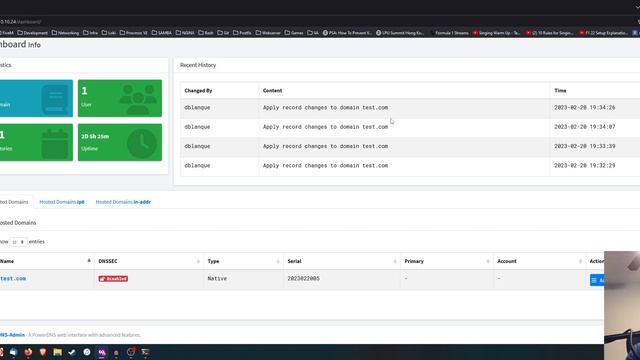Click the red DNSSEC Disabled badge for test.com
Image resolution: width=640 pixels, height=360 pixels.
[x=113, y=279]
